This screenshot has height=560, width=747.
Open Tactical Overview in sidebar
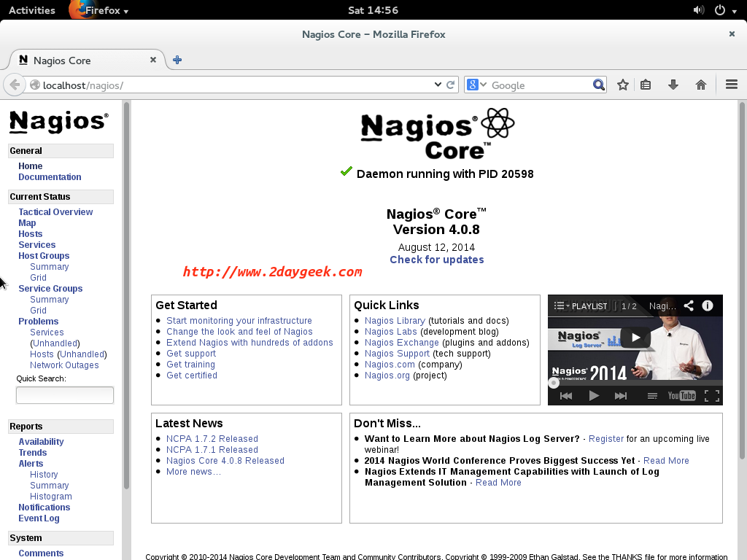click(55, 212)
